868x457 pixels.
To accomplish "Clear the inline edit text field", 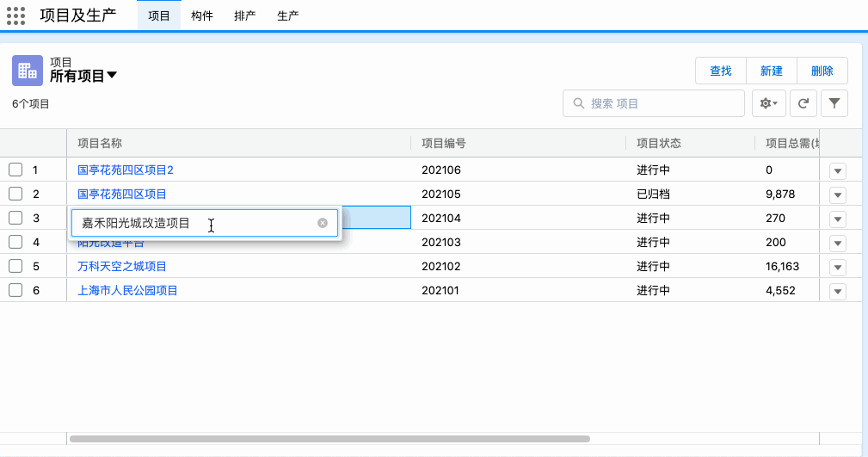I will (323, 223).
